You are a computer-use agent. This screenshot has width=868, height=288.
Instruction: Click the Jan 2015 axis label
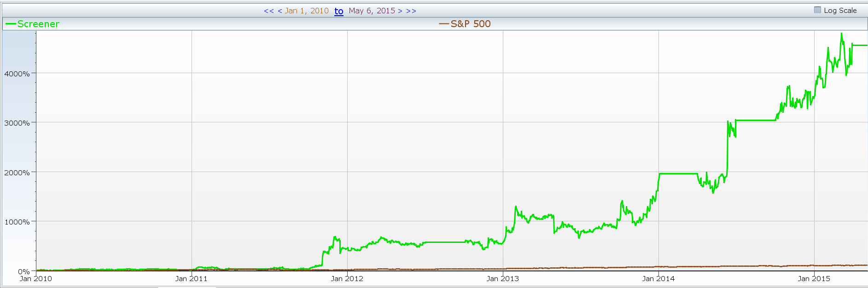[814, 279]
